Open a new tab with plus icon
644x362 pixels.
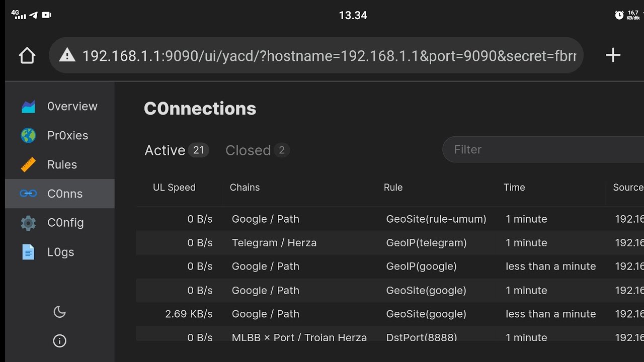(613, 55)
